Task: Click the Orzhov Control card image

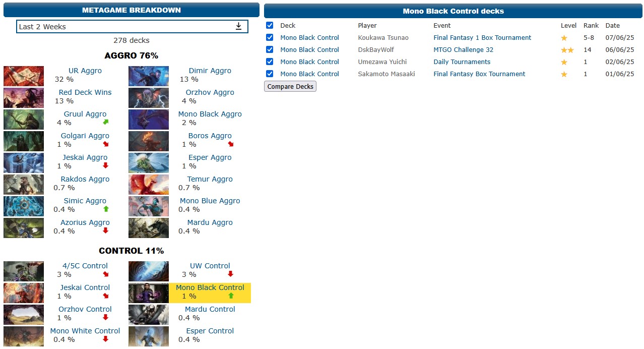Action: point(24,315)
